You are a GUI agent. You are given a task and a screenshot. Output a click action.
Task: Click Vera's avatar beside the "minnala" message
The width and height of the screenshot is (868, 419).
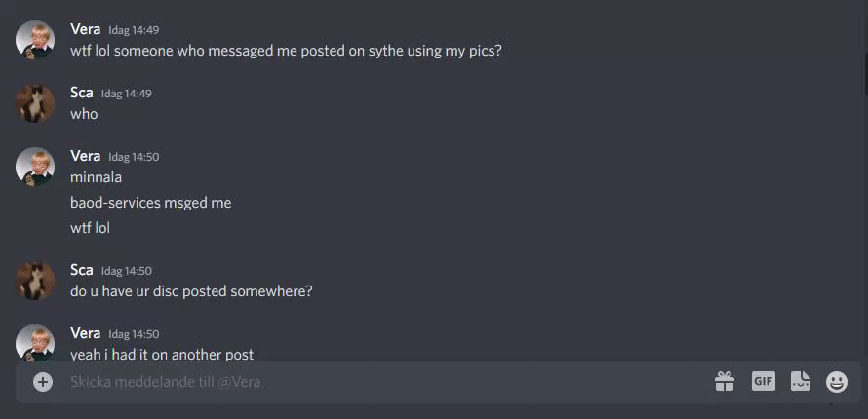coord(35,167)
